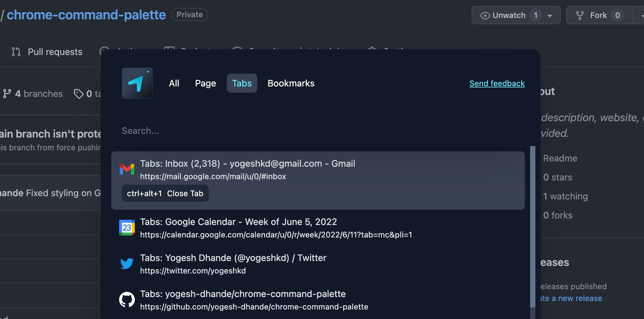Click the GitHub octocat icon in results

click(x=127, y=300)
